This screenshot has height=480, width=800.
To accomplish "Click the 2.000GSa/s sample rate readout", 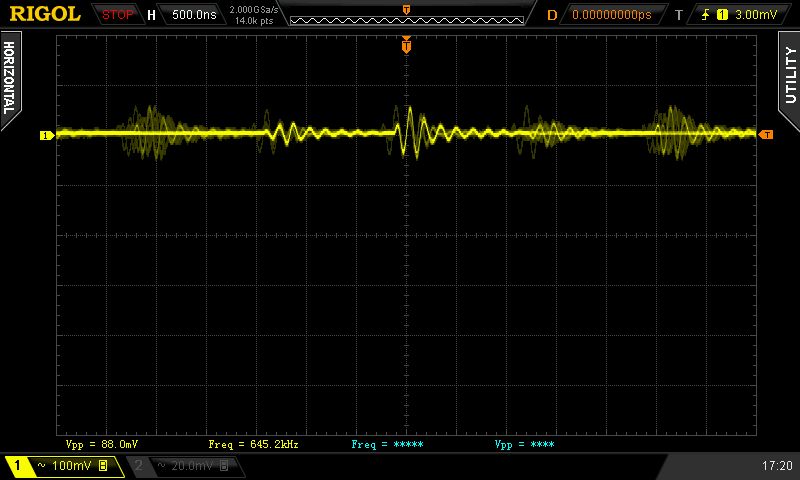I will tap(254, 10).
